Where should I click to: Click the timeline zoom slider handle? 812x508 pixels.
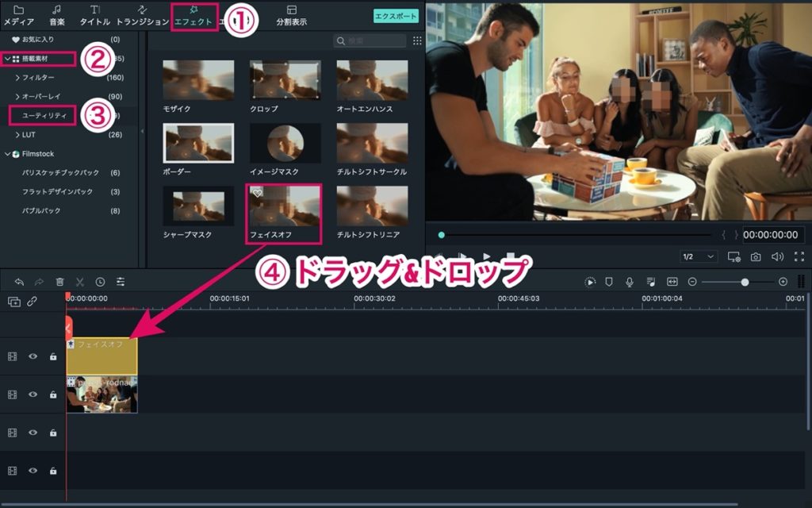pyautogui.click(x=745, y=282)
